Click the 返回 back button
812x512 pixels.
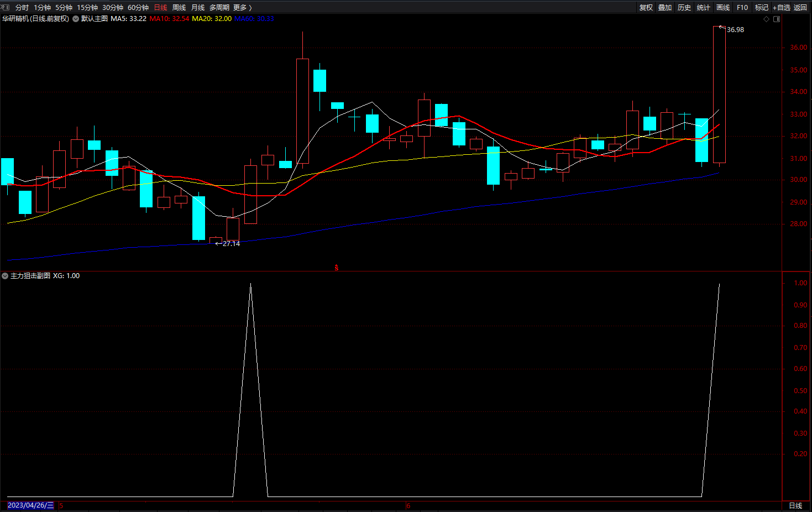(800, 7)
